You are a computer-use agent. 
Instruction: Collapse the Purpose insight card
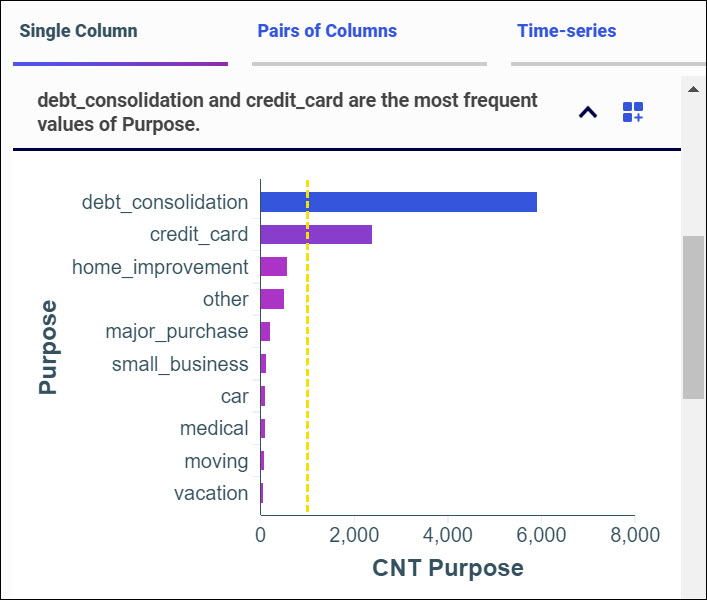(588, 112)
